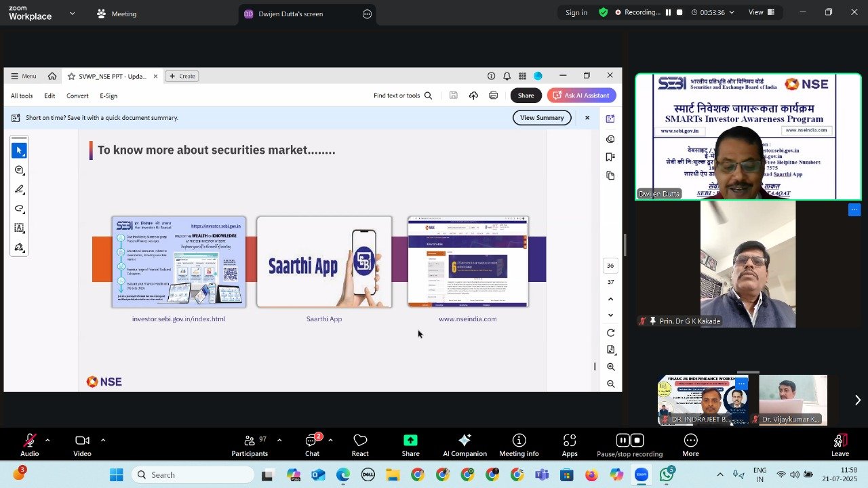This screenshot has width=868, height=488.
Task: Pause the Zoom recording in bottom toolbar
Action: (623, 441)
